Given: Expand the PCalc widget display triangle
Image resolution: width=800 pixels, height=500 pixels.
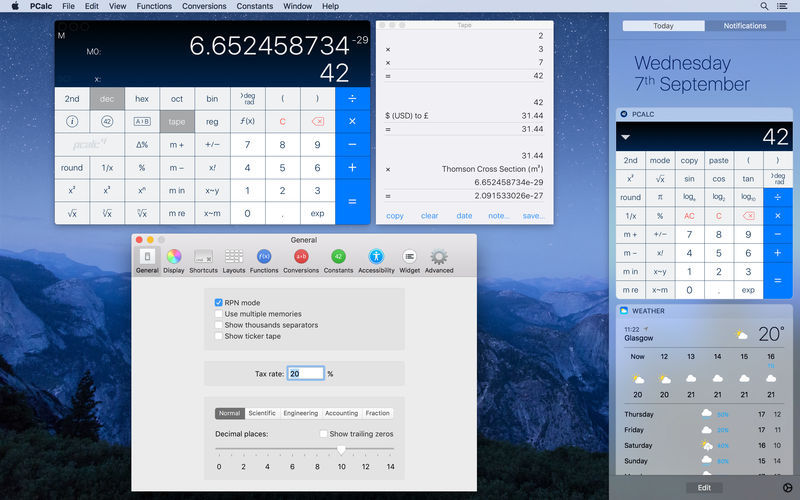Looking at the screenshot, I should pyautogui.click(x=625, y=137).
